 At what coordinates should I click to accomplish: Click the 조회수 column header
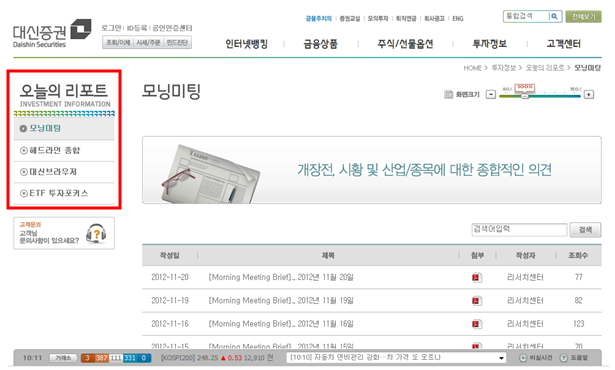click(x=578, y=255)
